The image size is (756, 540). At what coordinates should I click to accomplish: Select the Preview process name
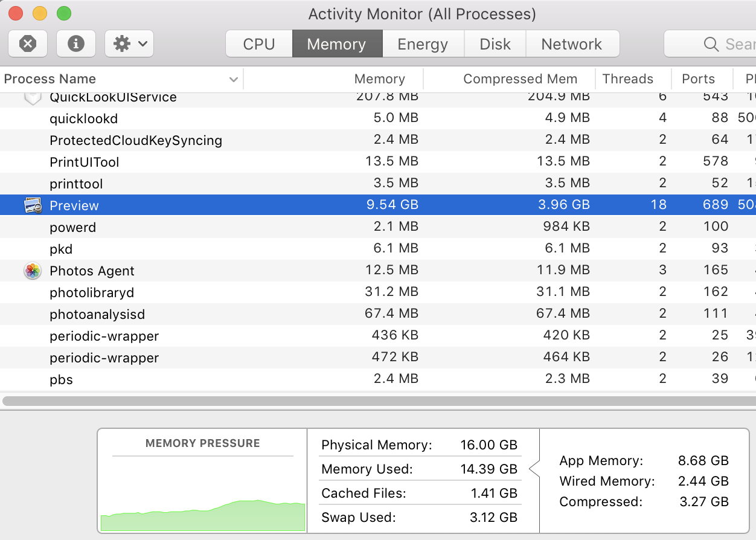pyautogui.click(x=74, y=206)
